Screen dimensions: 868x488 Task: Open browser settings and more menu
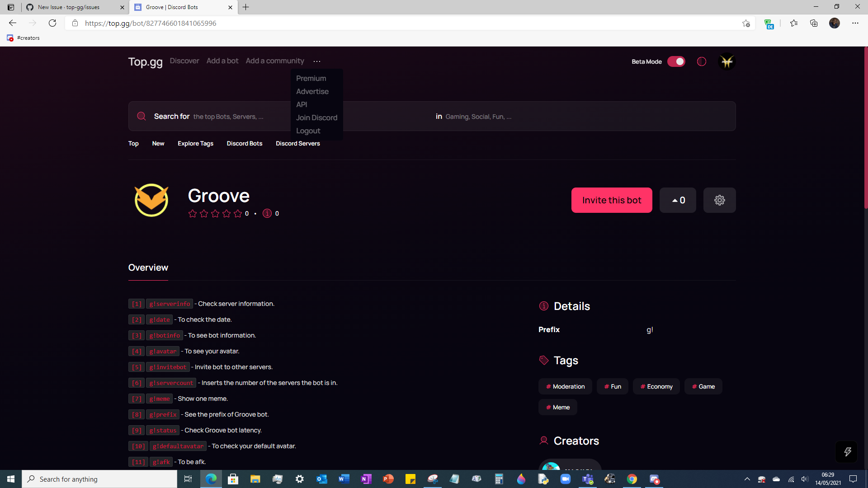coord(855,23)
